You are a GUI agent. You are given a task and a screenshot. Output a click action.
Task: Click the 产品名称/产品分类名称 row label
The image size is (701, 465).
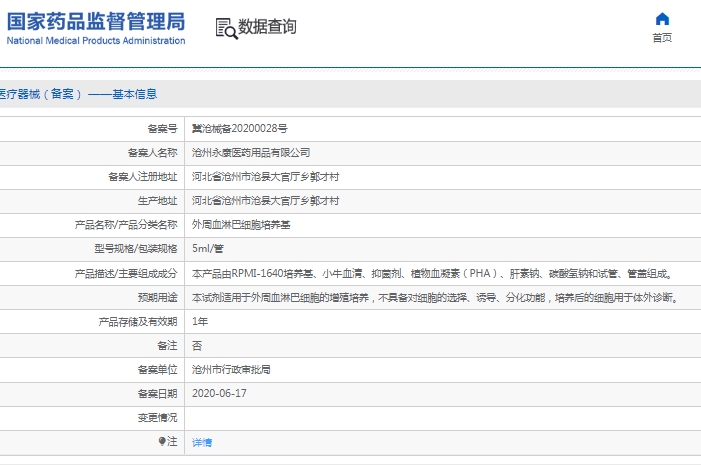(126, 225)
